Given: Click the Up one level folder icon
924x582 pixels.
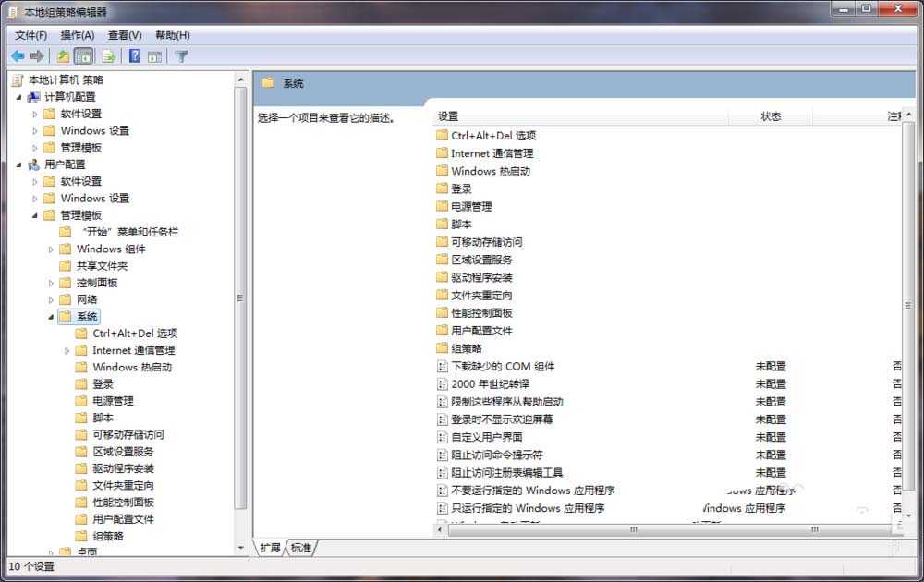Looking at the screenshot, I should [x=62, y=55].
